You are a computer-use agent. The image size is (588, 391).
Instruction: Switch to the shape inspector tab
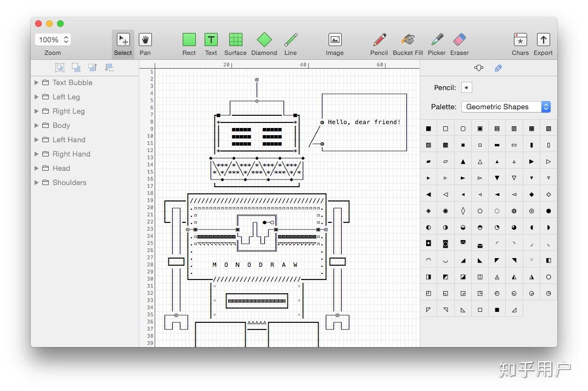(478, 68)
